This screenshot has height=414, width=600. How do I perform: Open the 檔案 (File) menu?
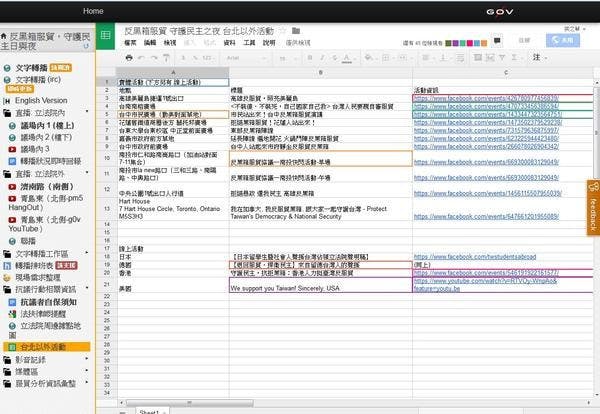coord(130,43)
